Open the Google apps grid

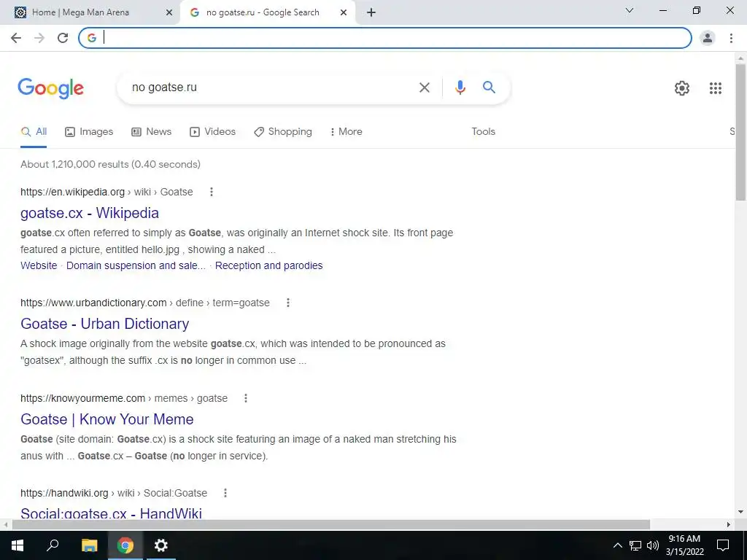pyautogui.click(x=715, y=88)
